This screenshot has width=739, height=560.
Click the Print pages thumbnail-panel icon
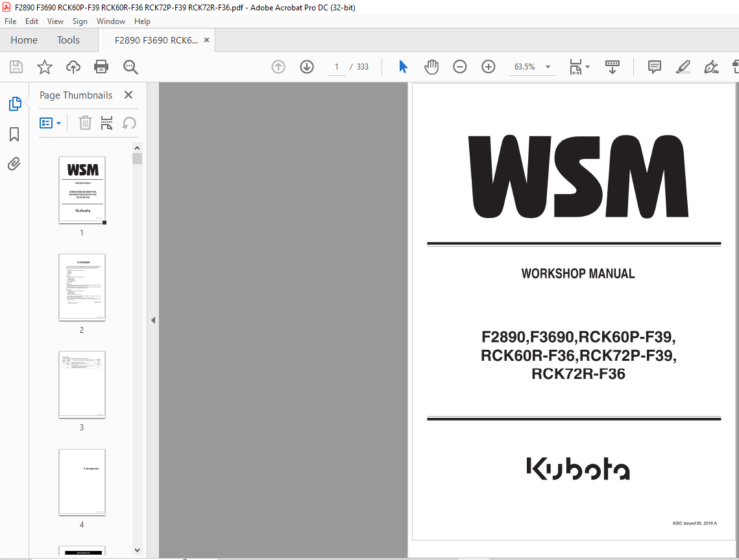point(107,123)
